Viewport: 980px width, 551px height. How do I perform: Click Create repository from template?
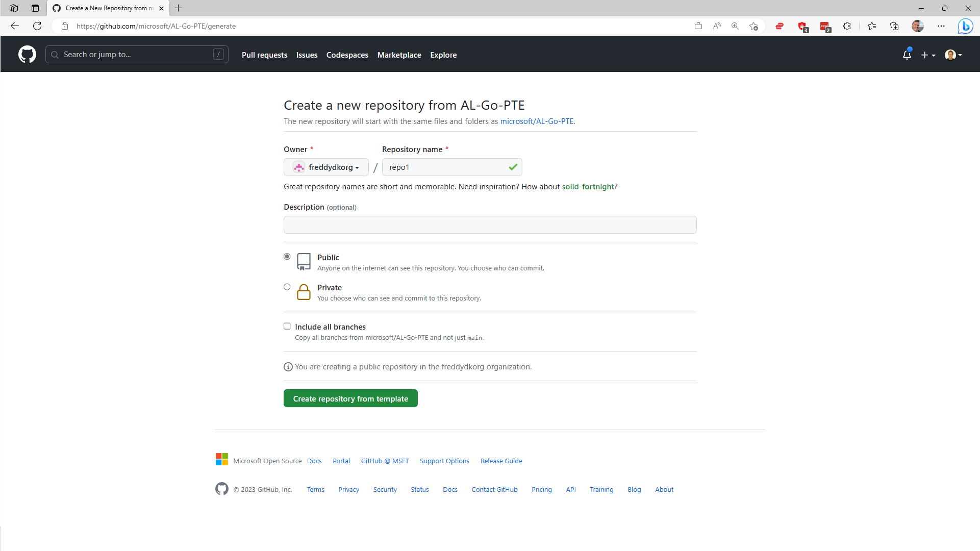[x=350, y=398]
